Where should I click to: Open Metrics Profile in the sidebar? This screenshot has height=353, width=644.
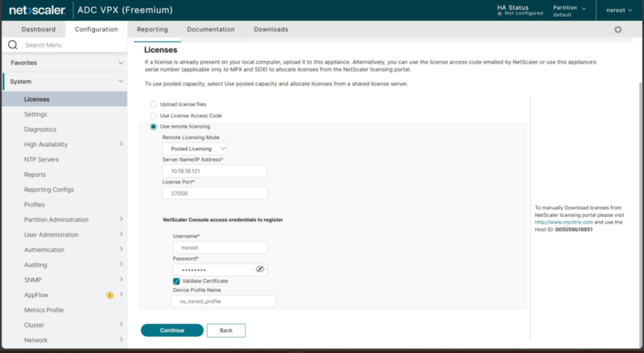tap(44, 310)
